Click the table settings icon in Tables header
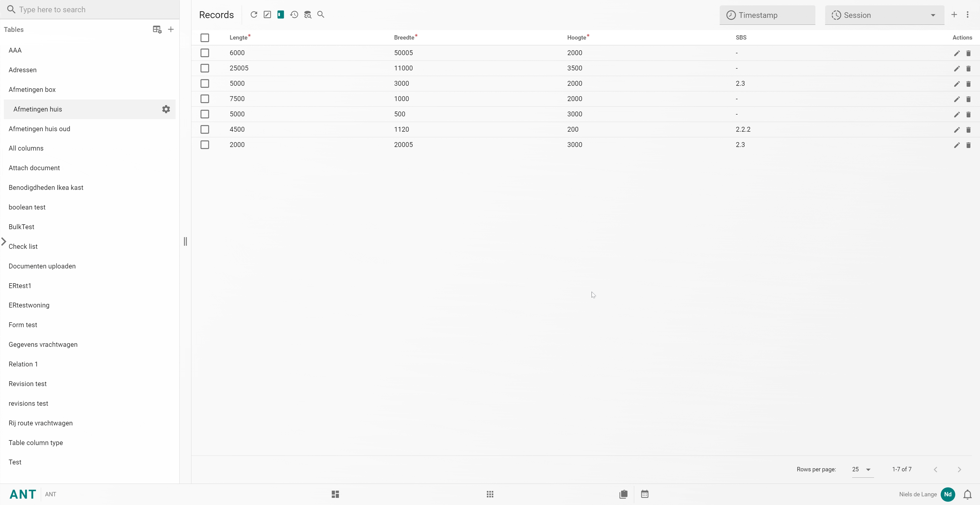Viewport: 980px width, 505px height. pos(157,29)
